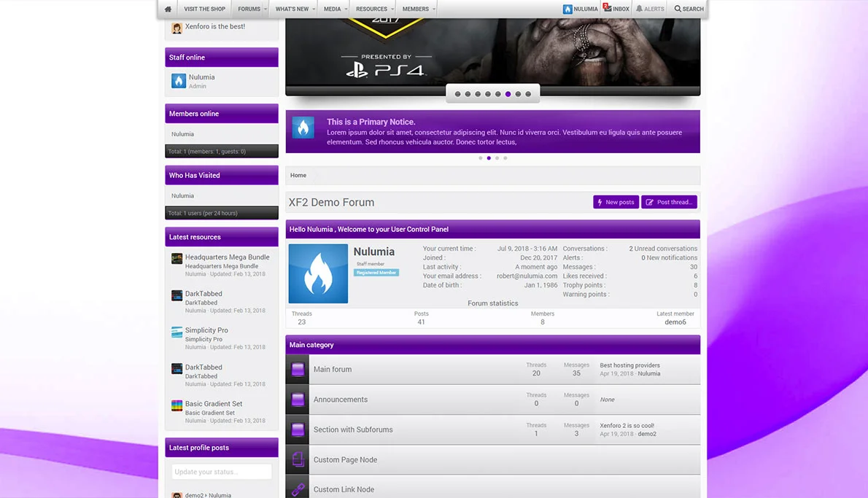Expand the What's New dropdown arrow
This screenshot has height=498, width=868.
click(314, 9)
